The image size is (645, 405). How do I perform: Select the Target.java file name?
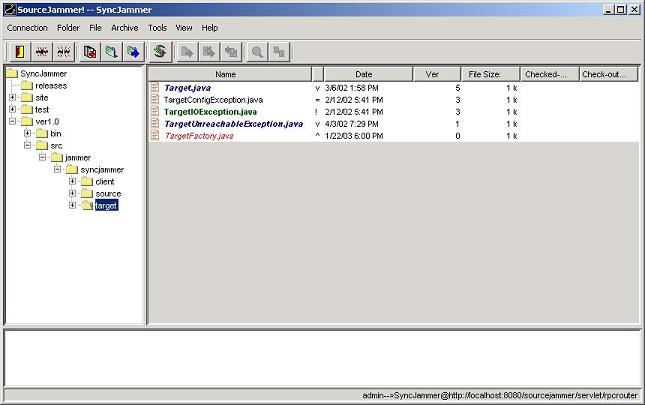tap(188, 88)
